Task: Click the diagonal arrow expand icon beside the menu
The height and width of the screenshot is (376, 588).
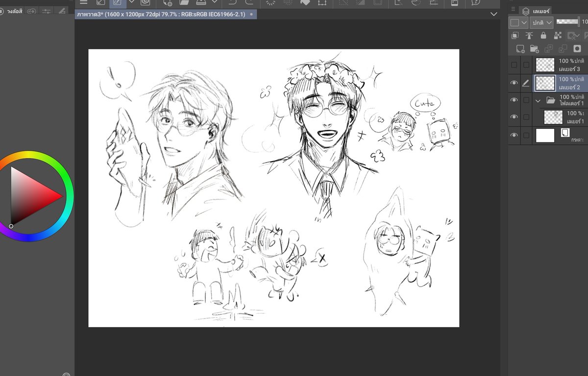Action: (101, 2)
